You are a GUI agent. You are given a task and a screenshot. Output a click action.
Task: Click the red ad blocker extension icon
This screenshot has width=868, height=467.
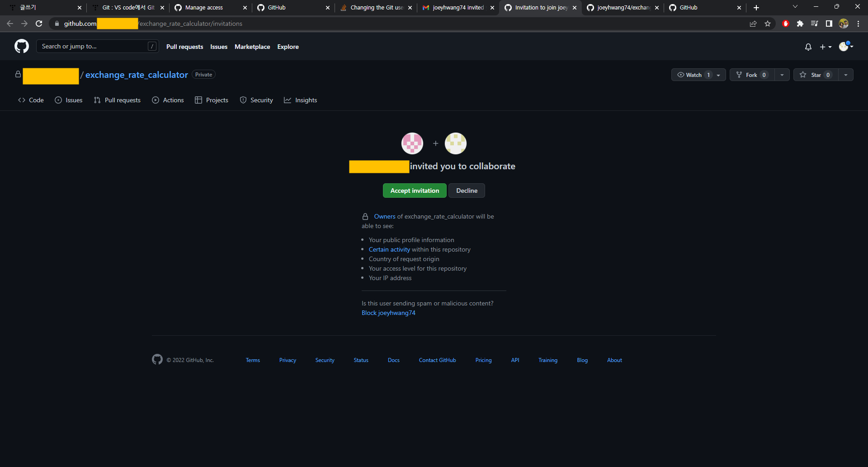(786, 24)
